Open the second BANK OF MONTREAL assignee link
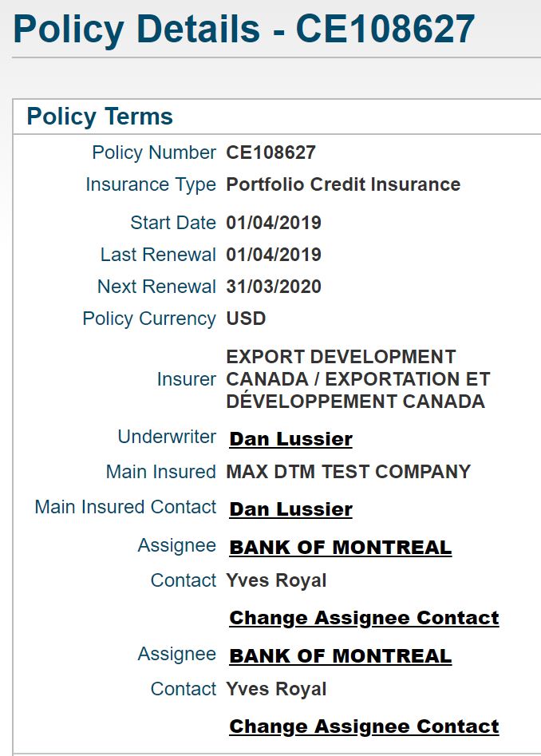The height and width of the screenshot is (756, 541). 340,656
